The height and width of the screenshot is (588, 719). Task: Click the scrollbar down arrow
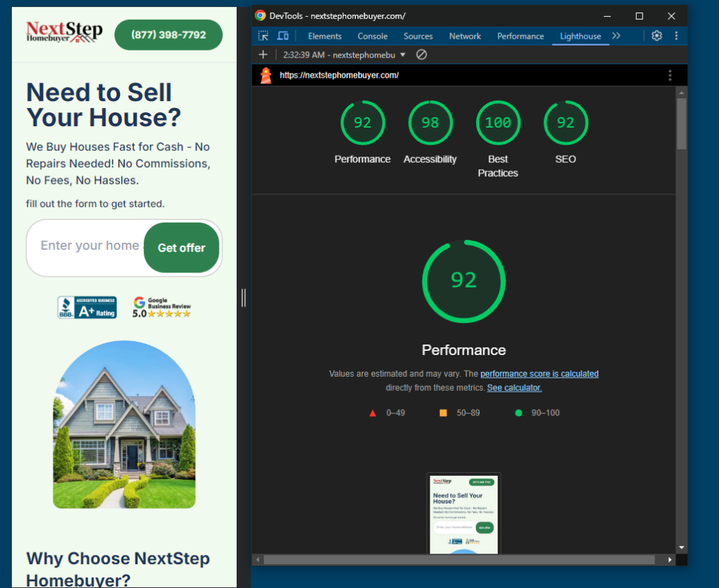pyautogui.click(x=681, y=547)
